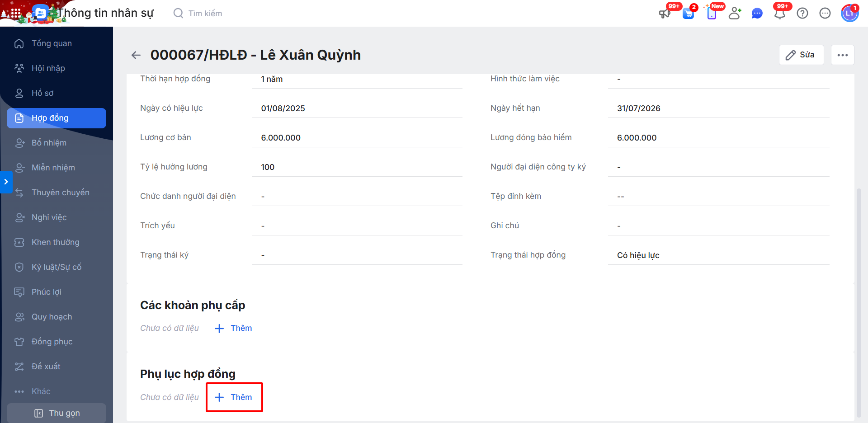Go back using the left arrow
The width and height of the screenshot is (868, 423).
[136, 55]
